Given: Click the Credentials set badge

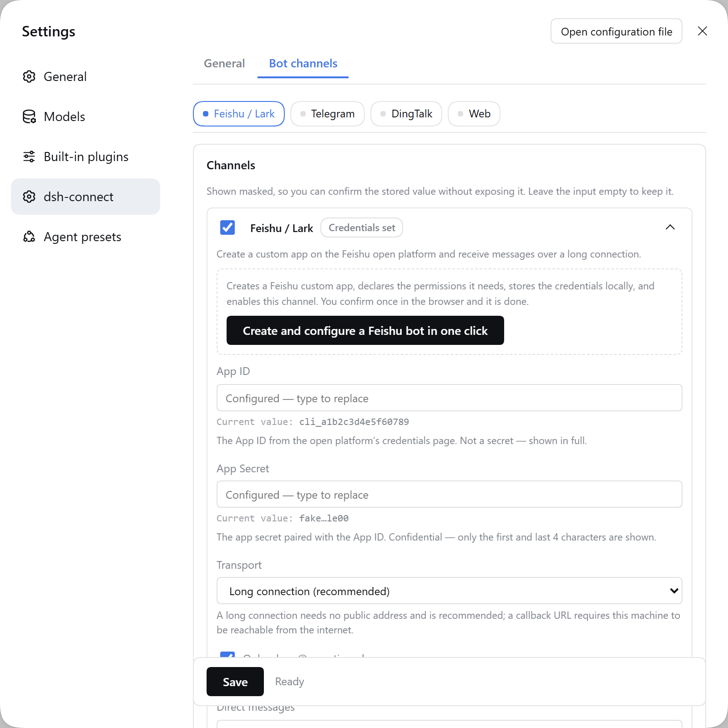Looking at the screenshot, I should pos(362,227).
